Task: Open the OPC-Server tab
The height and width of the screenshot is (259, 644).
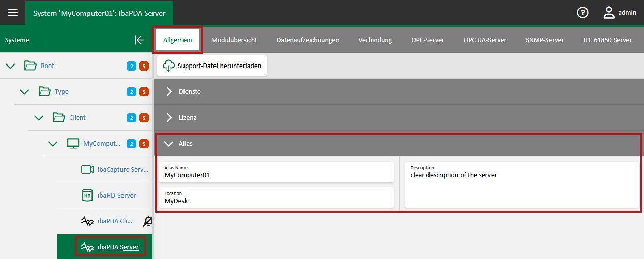Action: (427, 40)
